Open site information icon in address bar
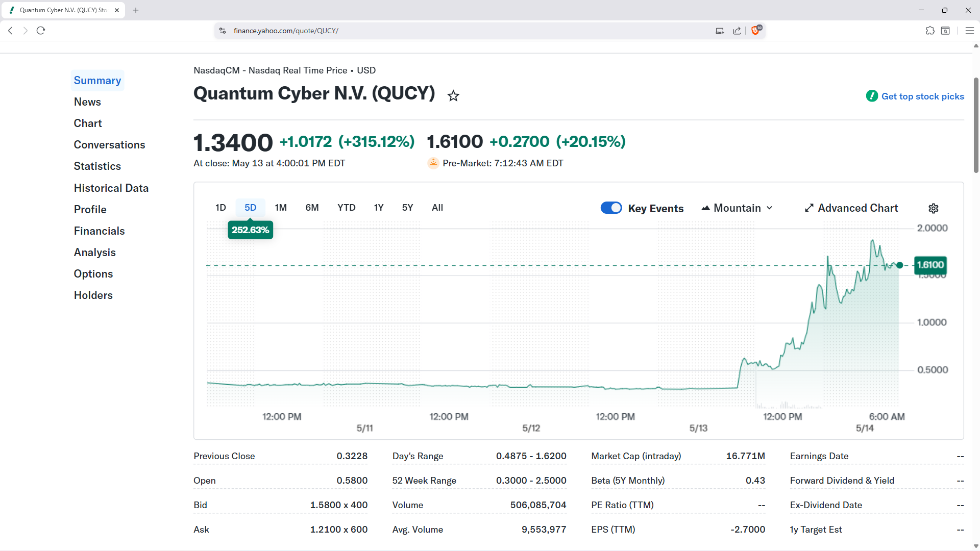980x551 pixels. pyautogui.click(x=223, y=31)
